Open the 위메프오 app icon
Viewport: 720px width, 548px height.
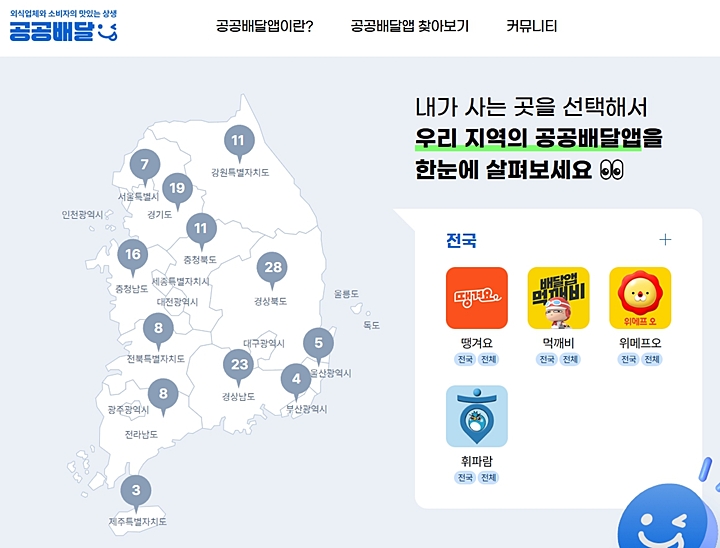pyautogui.click(x=640, y=298)
